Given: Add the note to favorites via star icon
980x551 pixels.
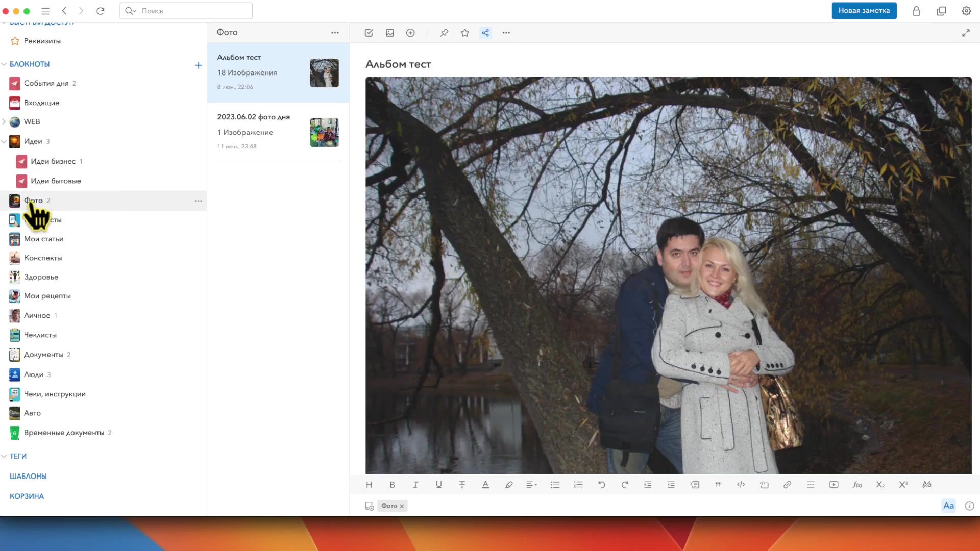Looking at the screenshot, I should [x=464, y=33].
